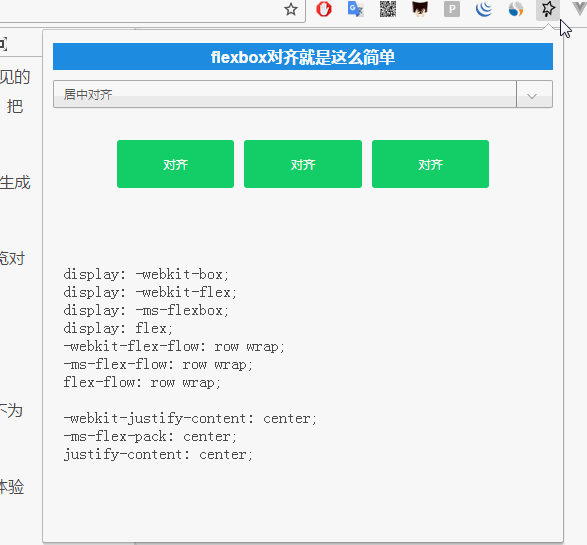Click '-ms-flex-flow: row wrap;' line
This screenshot has width=587, height=545.
[158, 364]
